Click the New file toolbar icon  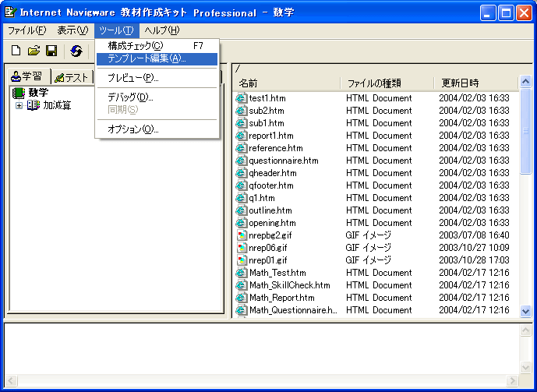click(16, 51)
